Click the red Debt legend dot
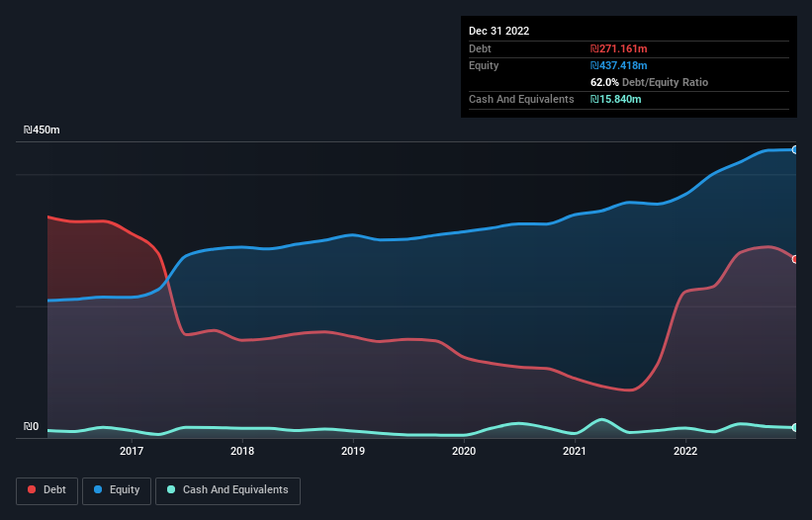812x520 pixels. point(32,489)
